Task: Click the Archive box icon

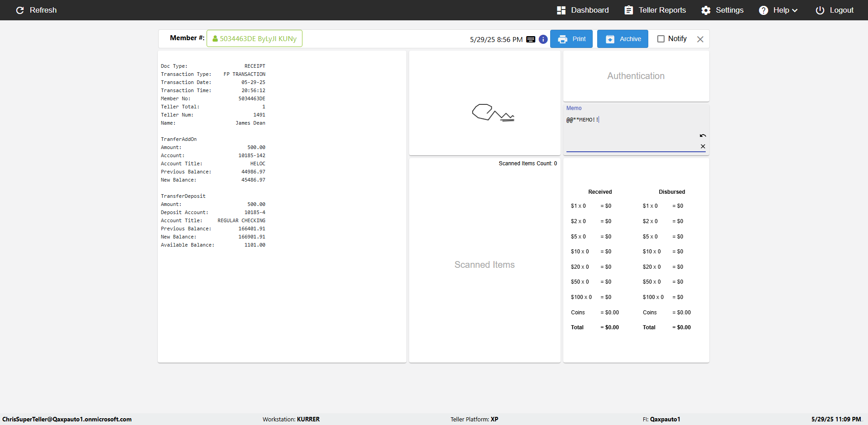Action: (610, 39)
